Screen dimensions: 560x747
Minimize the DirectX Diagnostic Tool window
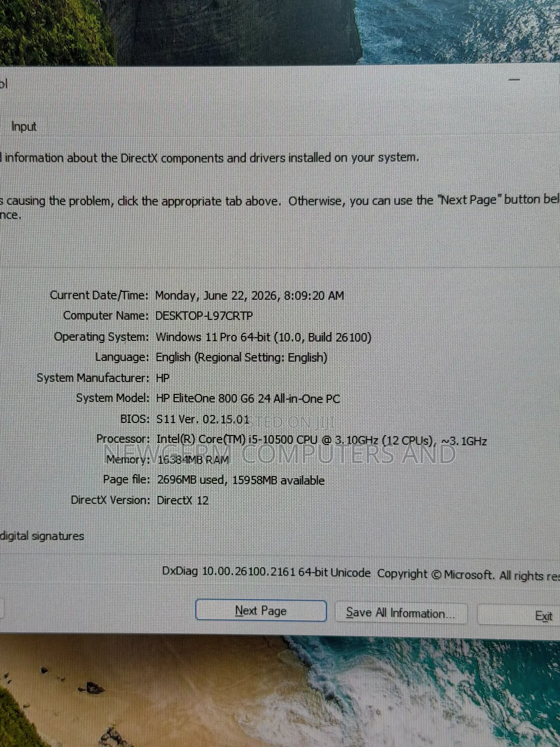pyautogui.click(x=514, y=79)
